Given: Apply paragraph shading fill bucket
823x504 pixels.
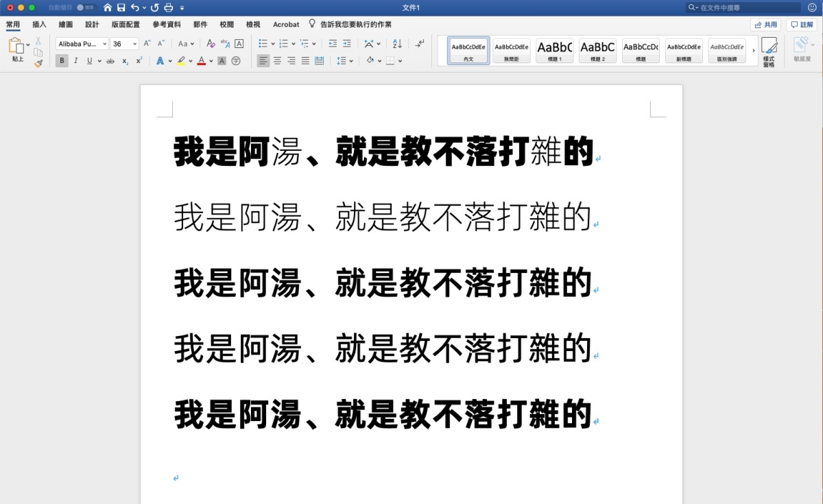Looking at the screenshot, I should [370, 60].
